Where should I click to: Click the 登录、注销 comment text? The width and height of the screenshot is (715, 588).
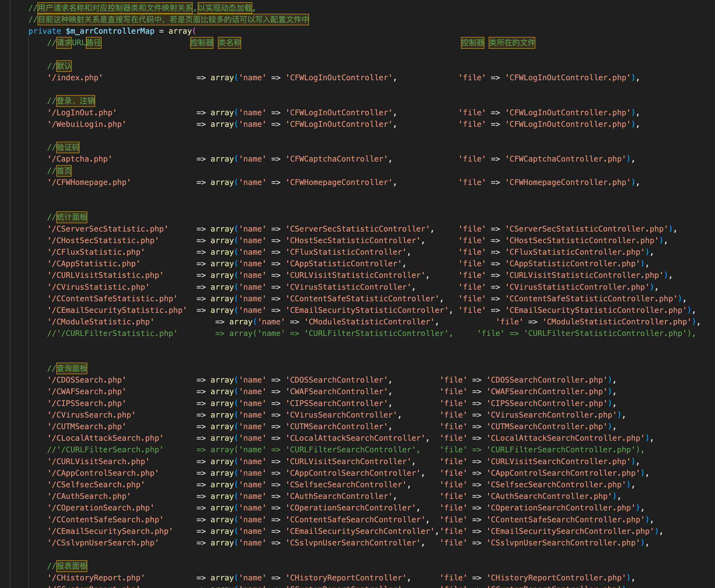[x=75, y=101]
